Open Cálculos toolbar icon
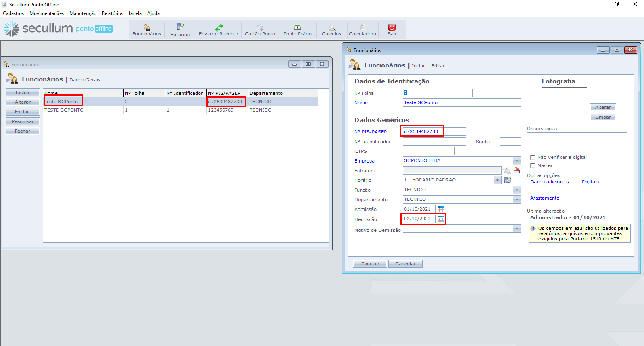Screen dimensions: 644x346 pyautogui.click(x=331, y=30)
